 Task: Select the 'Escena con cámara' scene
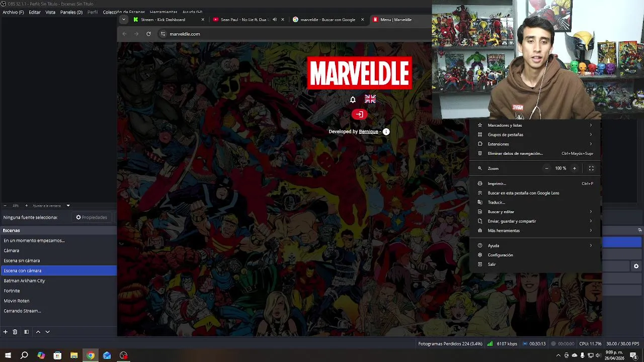(x=58, y=270)
